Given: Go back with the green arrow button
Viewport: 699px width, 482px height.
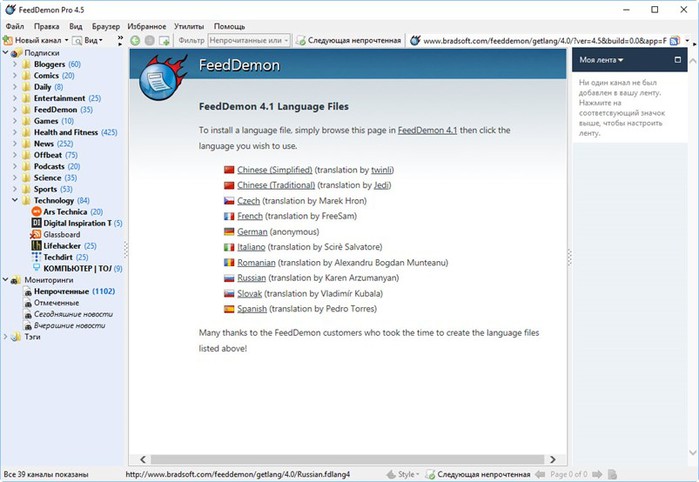Looking at the screenshot, I should [x=135, y=41].
